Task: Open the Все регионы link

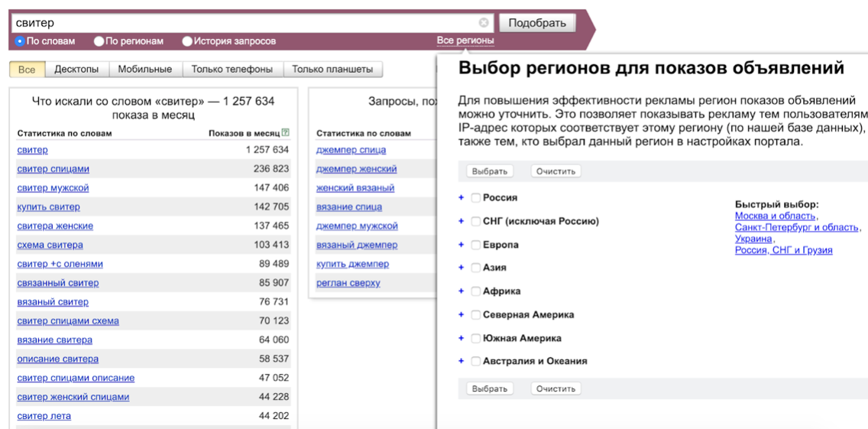Action: (x=465, y=41)
